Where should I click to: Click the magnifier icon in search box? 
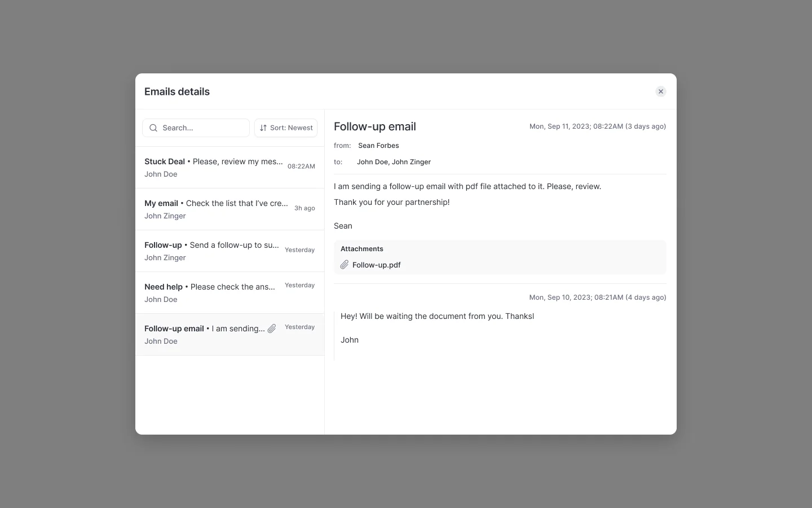[x=153, y=128]
